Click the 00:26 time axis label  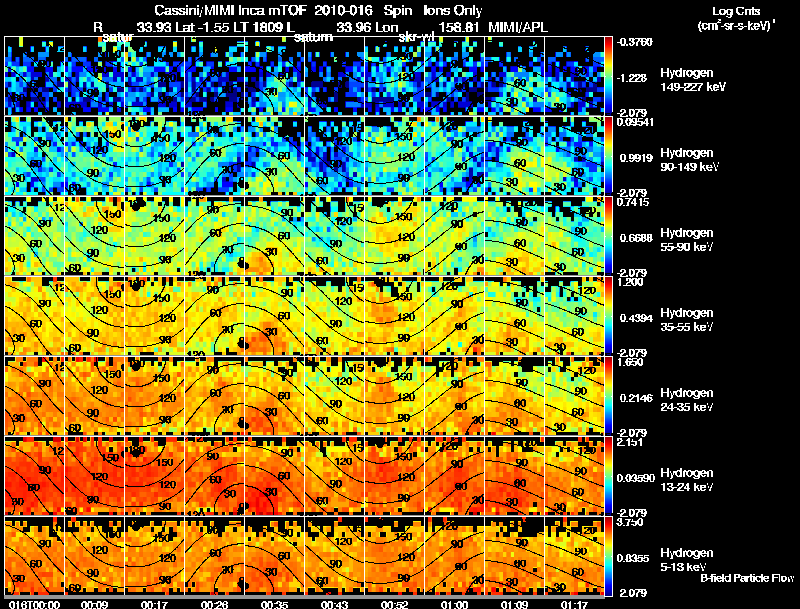coord(214,604)
